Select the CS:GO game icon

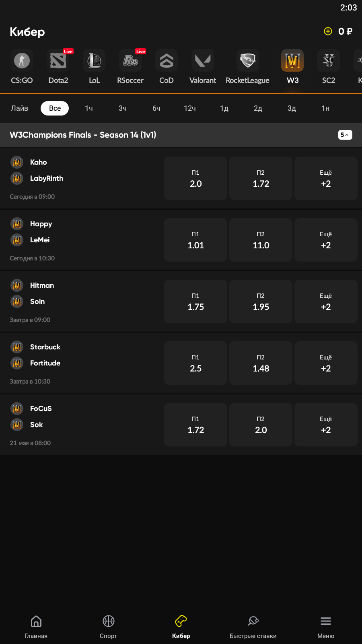coord(22,61)
